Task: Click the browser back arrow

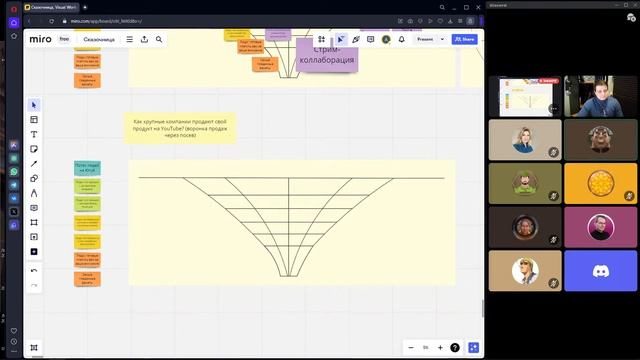Action: [29, 21]
